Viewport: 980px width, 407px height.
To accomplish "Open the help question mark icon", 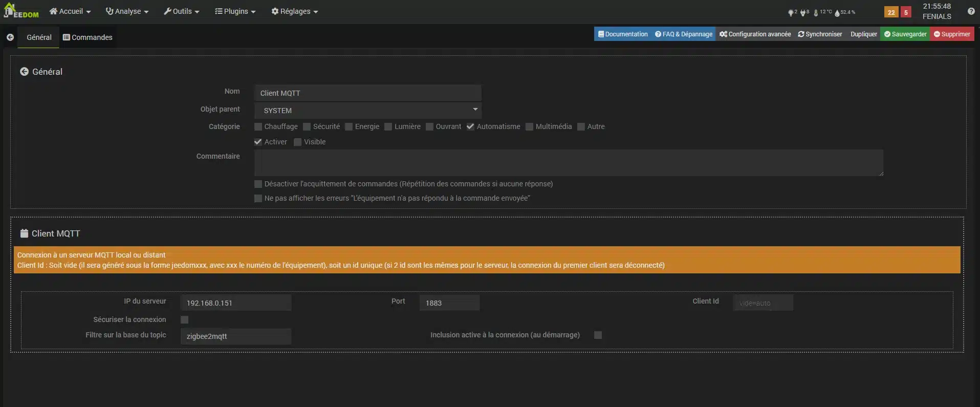I will coord(971,11).
